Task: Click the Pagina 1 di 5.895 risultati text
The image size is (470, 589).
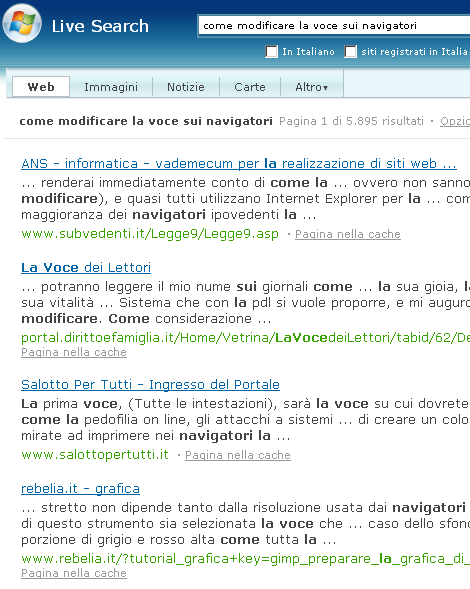Action: point(351,121)
